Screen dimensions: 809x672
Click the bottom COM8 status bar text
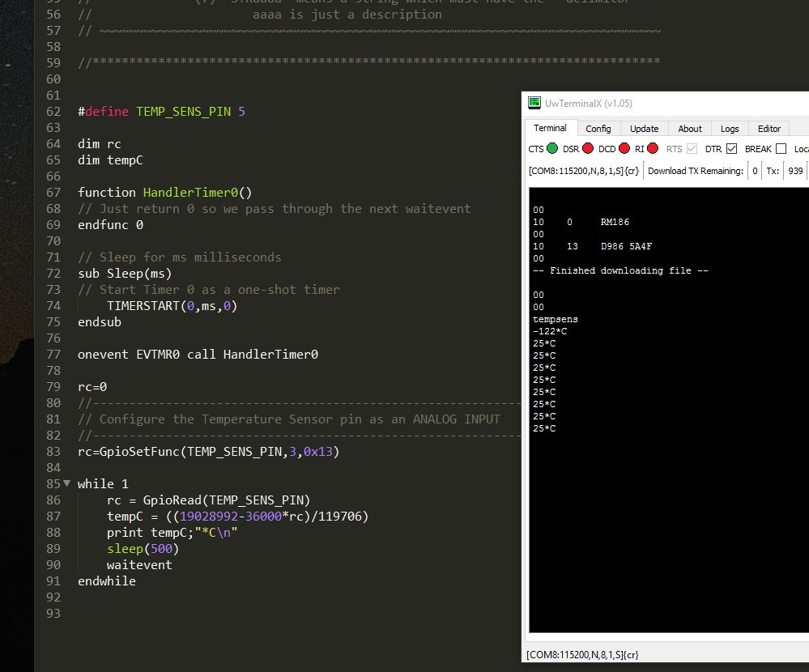coord(582,655)
